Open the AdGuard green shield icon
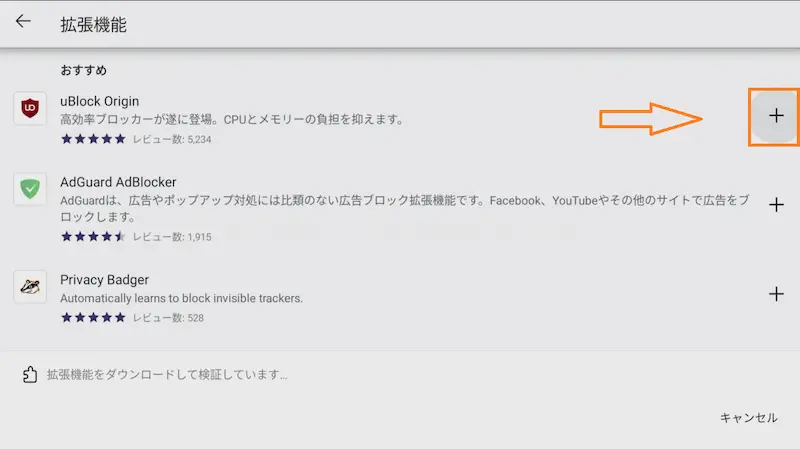800x449 pixels. (x=30, y=189)
